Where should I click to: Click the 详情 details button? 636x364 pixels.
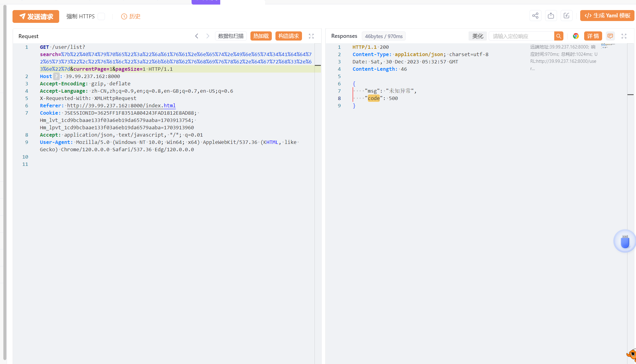pos(593,36)
